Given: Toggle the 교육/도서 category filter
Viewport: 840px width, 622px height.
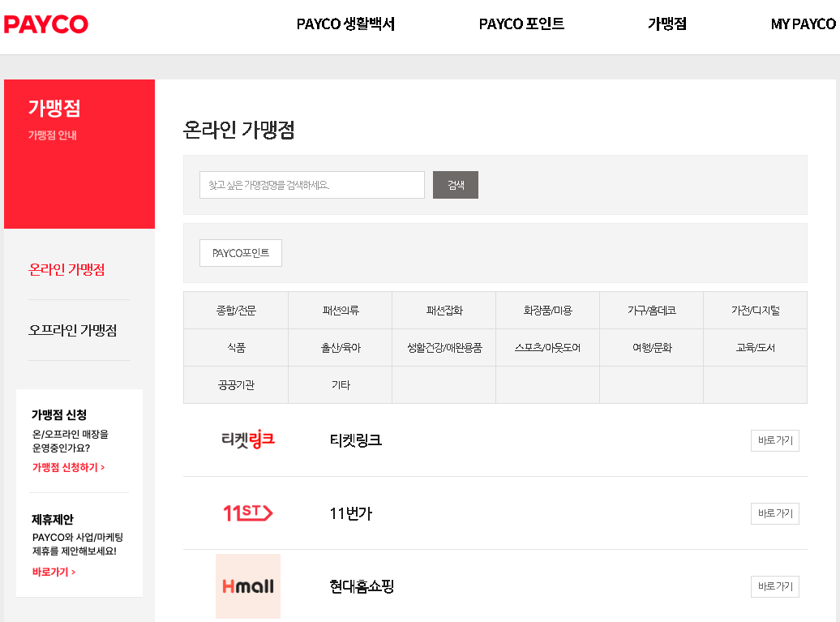Looking at the screenshot, I should click(755, 347).
